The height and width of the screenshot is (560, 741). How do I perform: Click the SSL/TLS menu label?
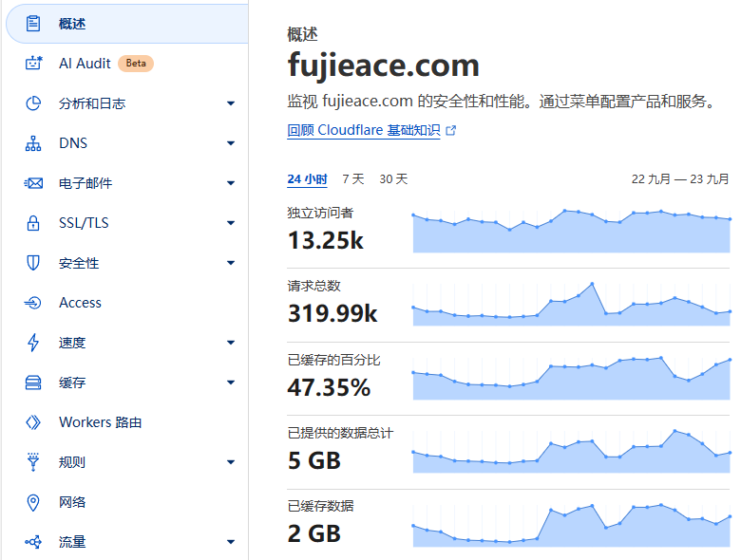coord(84,223)
